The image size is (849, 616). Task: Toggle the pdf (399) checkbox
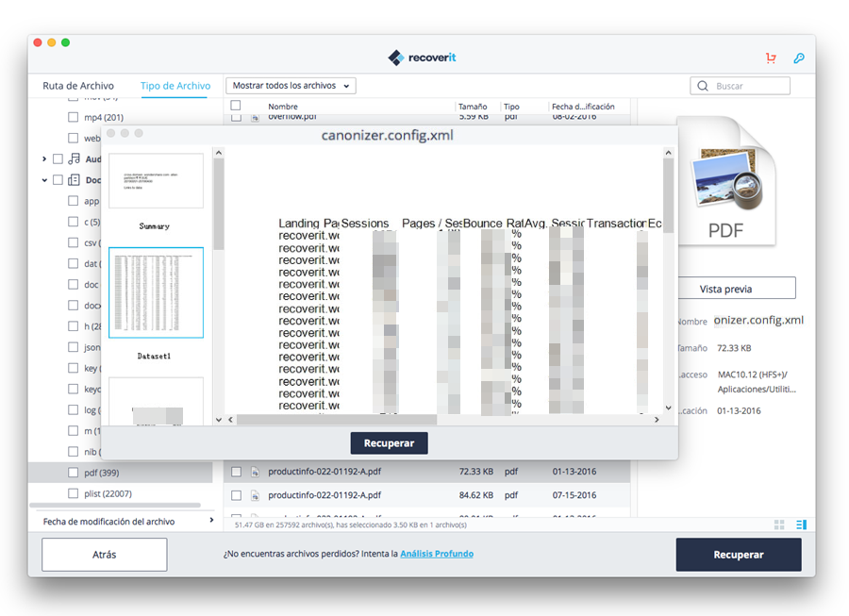pyautogui.click(x=73, y=473)
